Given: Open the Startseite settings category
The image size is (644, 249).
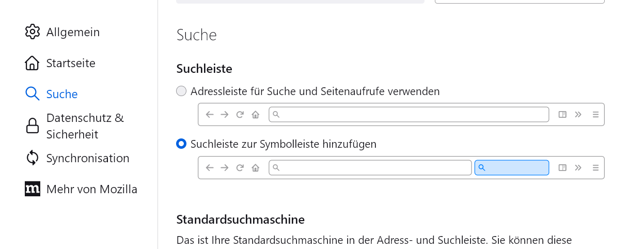Looking at the screenshot, I should (x=71, y=63).
